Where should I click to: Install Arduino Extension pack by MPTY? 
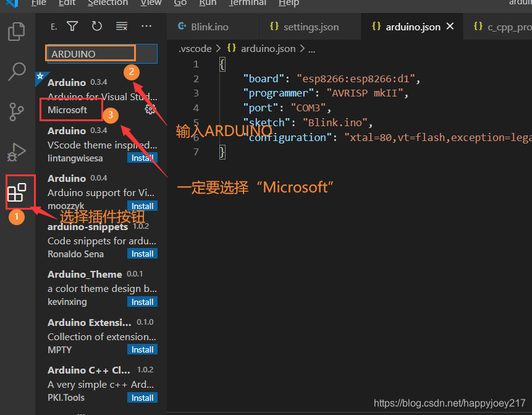142,349
